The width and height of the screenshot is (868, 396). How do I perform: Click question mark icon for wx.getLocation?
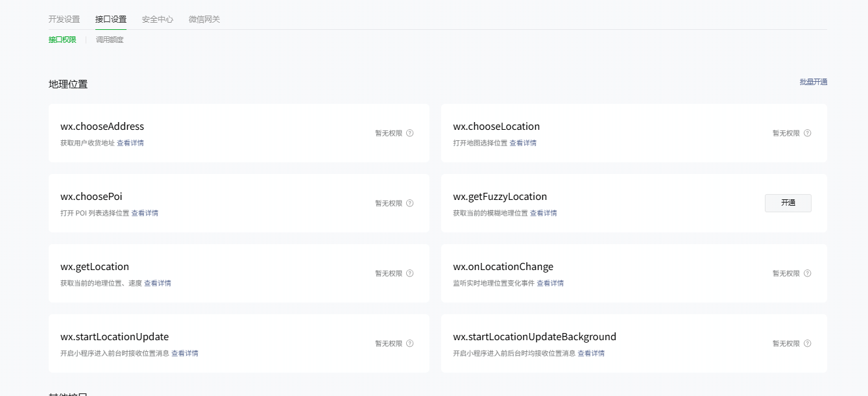[x=410, y=273]
